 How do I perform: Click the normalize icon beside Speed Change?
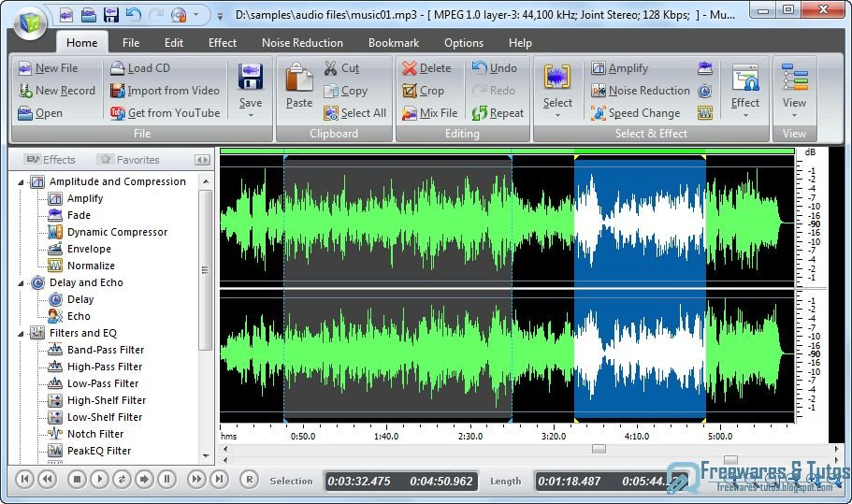point(705,113)
